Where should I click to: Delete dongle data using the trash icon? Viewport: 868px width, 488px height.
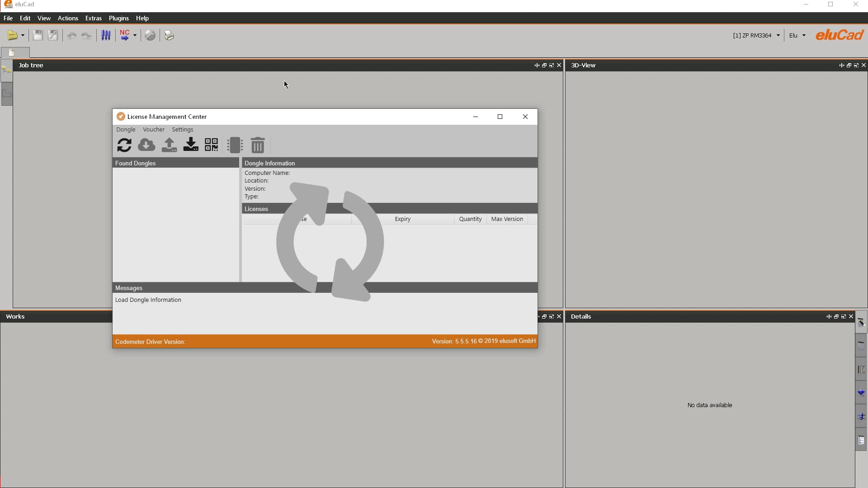click(258, 145)
